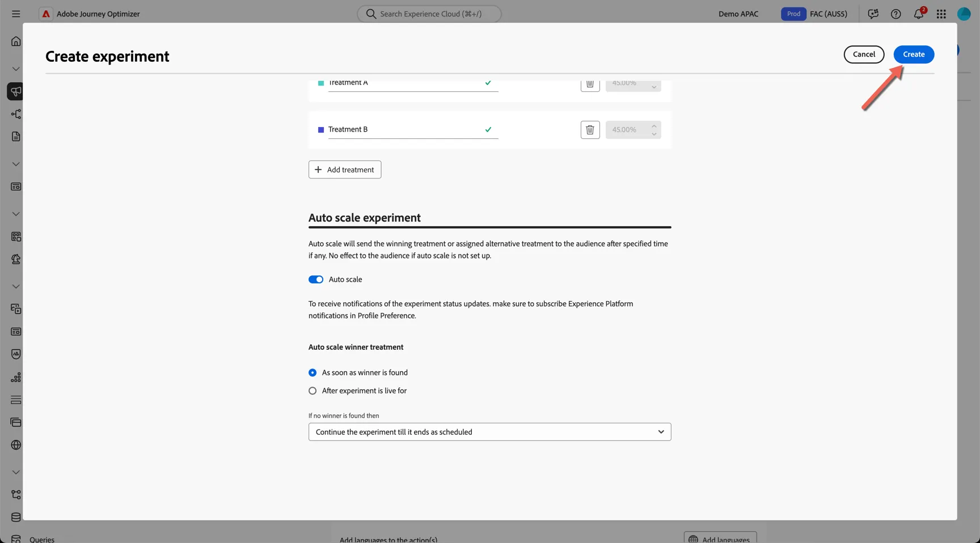
Task: Go to Home in the sidebar
Action: tap(16, 41)
